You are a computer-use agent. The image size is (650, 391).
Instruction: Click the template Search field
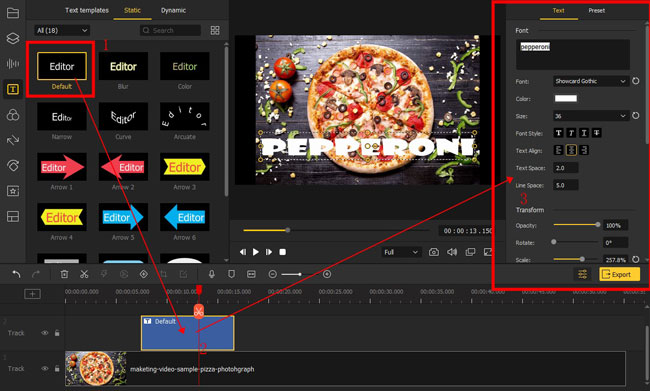coord(170,30)
